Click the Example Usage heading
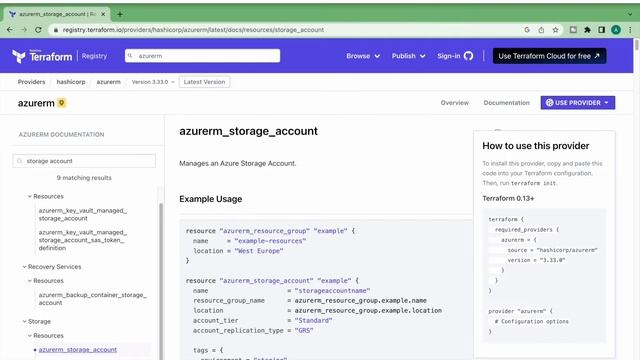The image size is (640, 360). [x=211, y=199]
